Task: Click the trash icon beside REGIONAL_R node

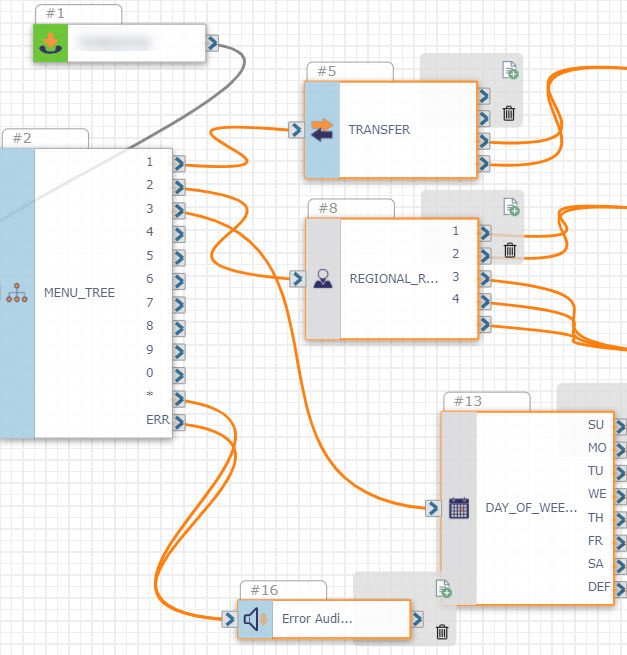Action: 510,250
